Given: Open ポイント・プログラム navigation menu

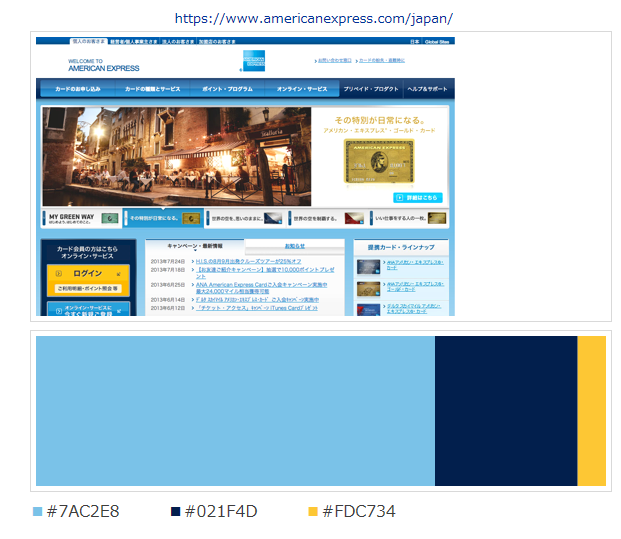Looking at the screenshot, I should tap(227, 89).
